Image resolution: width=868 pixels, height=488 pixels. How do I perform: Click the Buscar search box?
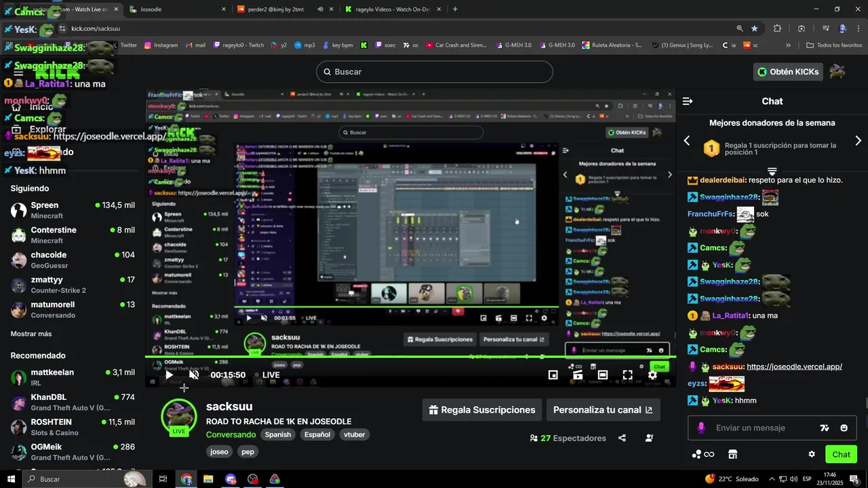point(434,72)
